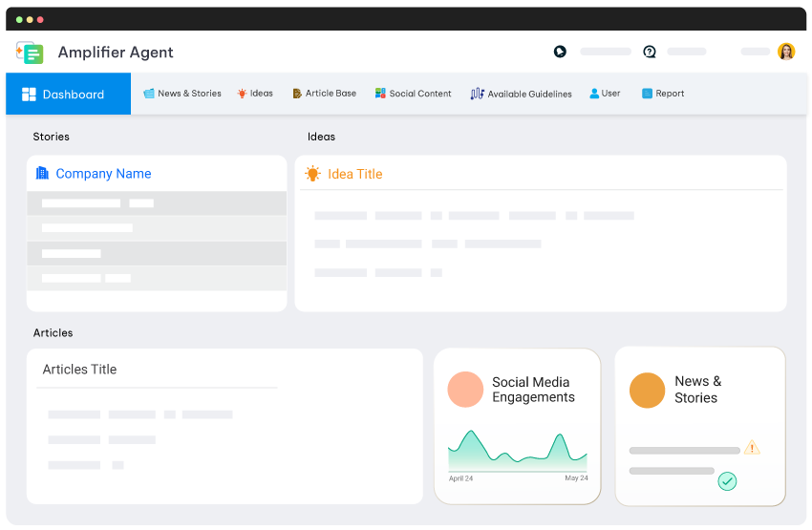812x530 pixels.
Task: Go to News & Stories menu item
Action: pyautogui.click(x=182, y=94)
